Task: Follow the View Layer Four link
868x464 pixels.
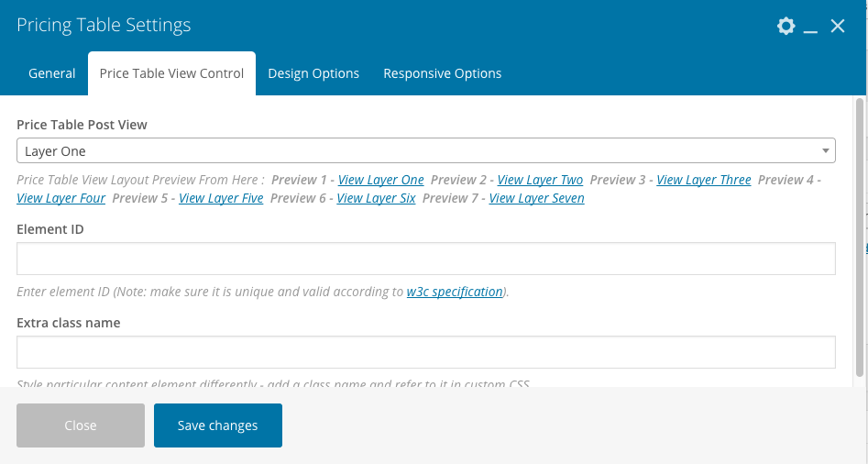Action: click(x=60, y=198)
